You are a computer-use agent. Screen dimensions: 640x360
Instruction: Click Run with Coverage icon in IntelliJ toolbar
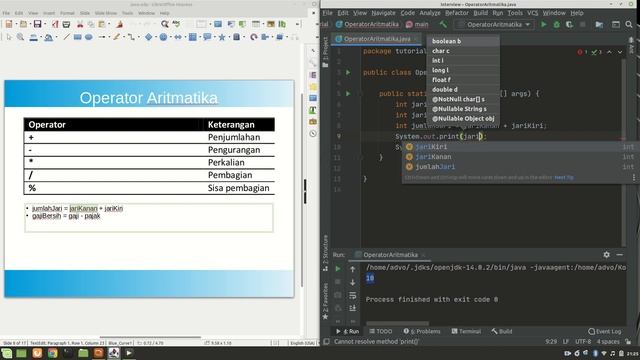coord(569,24)
